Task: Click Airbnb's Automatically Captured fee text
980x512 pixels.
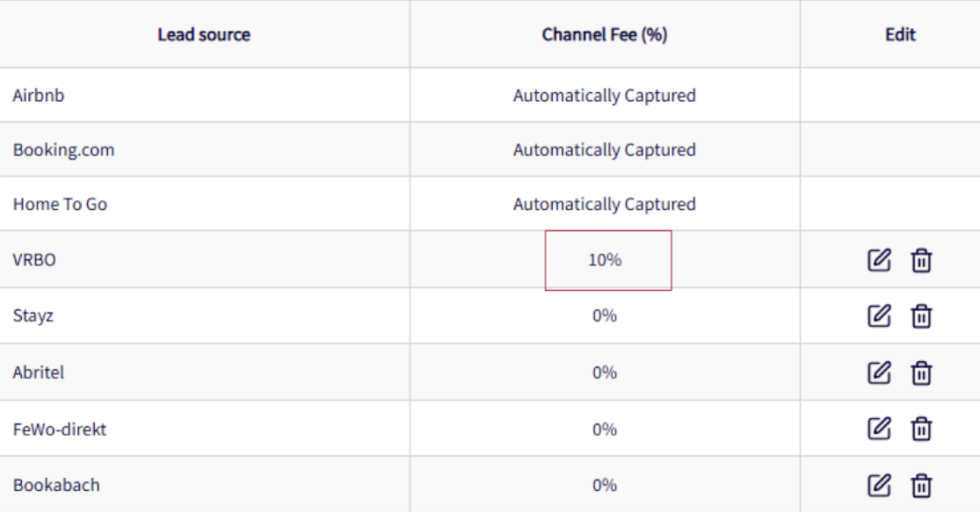Action: point(604,95)
